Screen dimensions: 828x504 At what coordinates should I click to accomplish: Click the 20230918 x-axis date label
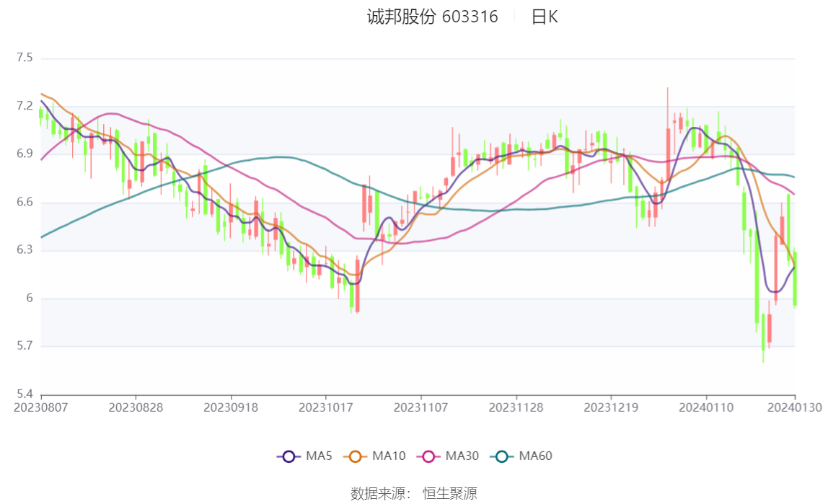click(x=231, y=407)
